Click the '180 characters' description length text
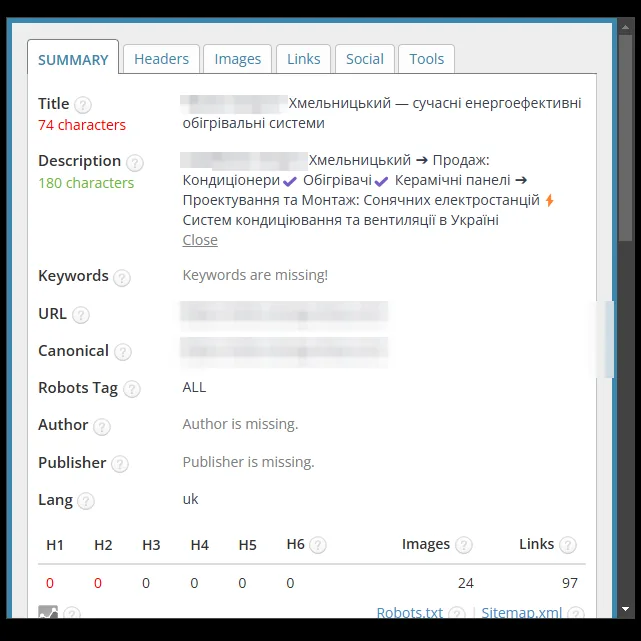The image size is (641, 641). pos(86,183)
